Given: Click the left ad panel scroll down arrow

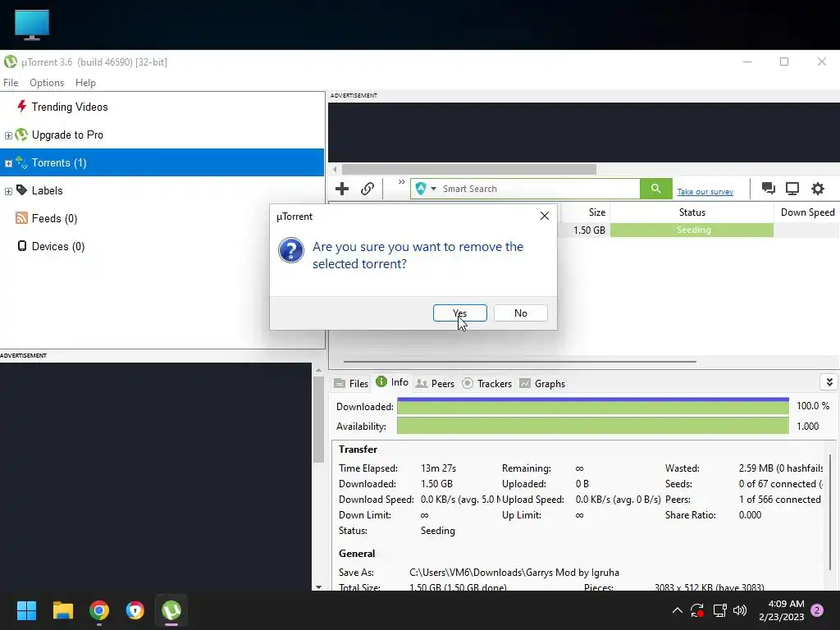Looking at the screenshot, I should tap(318, 587).
